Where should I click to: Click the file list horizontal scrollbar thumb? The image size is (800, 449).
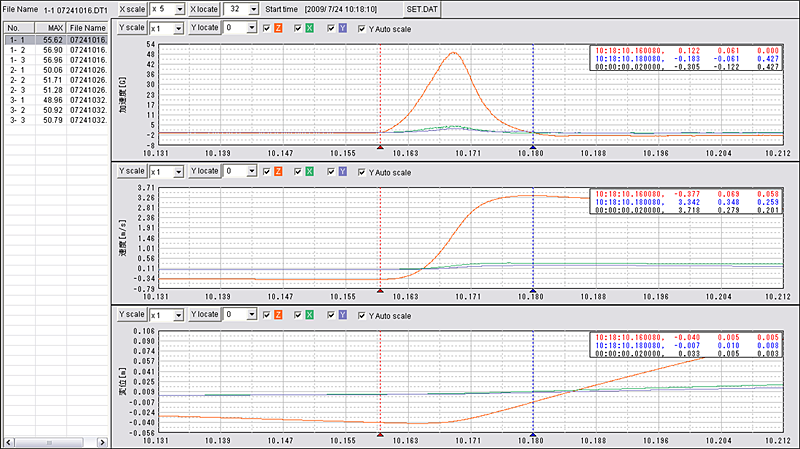49,442
